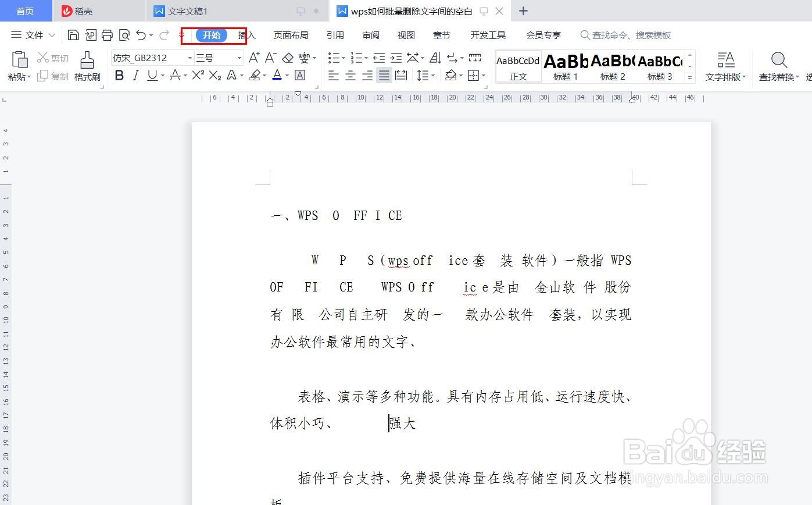The height and width of the screenshot is (505, 812).
Task: Switch to the 引用 ribbon tab
Action: pyautogui.click(x=335, y=35)
